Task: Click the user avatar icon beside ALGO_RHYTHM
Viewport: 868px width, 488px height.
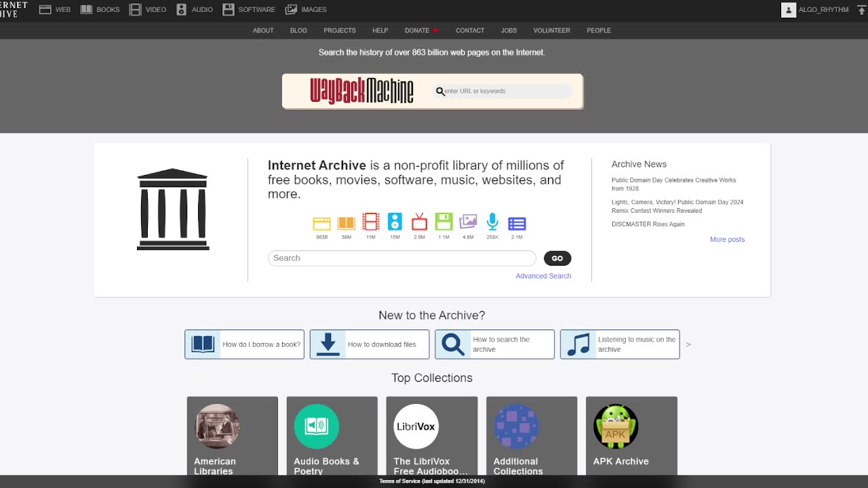Action: coord(789,9)
